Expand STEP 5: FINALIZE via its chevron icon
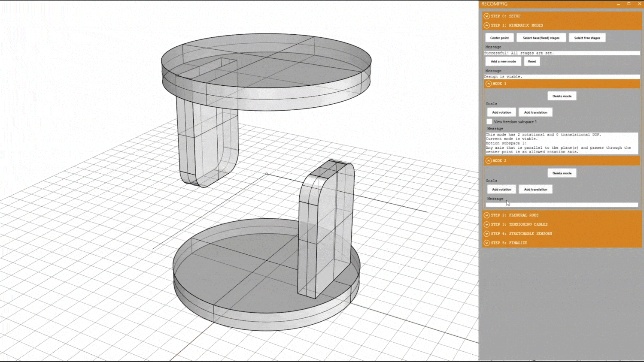This screenshot has width=644, height=362. pos(486,243)
